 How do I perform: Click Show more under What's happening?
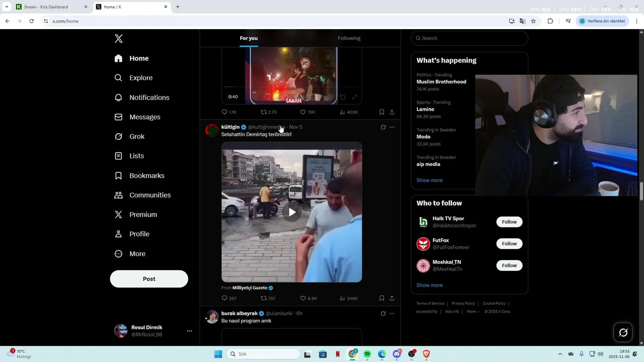[430, 180]
